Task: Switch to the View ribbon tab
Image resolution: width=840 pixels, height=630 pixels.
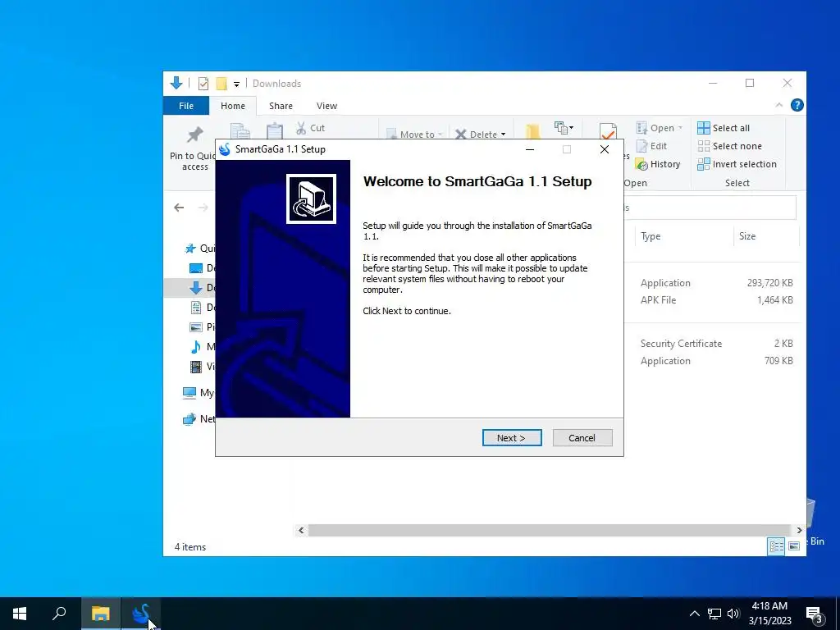Action: click(326, 106)
